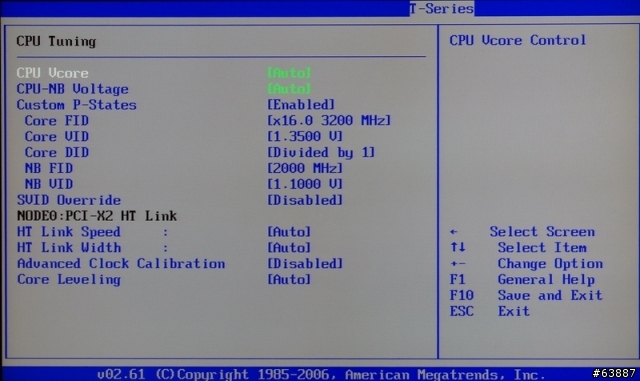Open the x16.0 3200 MHz value

tap(329, 121)
